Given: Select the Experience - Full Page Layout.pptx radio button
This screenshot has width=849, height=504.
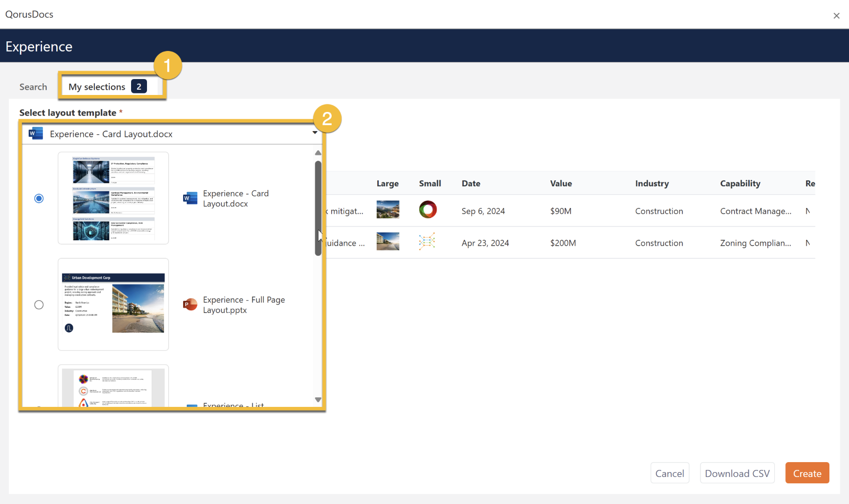Looking at the screenshot, I should [39, 305].
